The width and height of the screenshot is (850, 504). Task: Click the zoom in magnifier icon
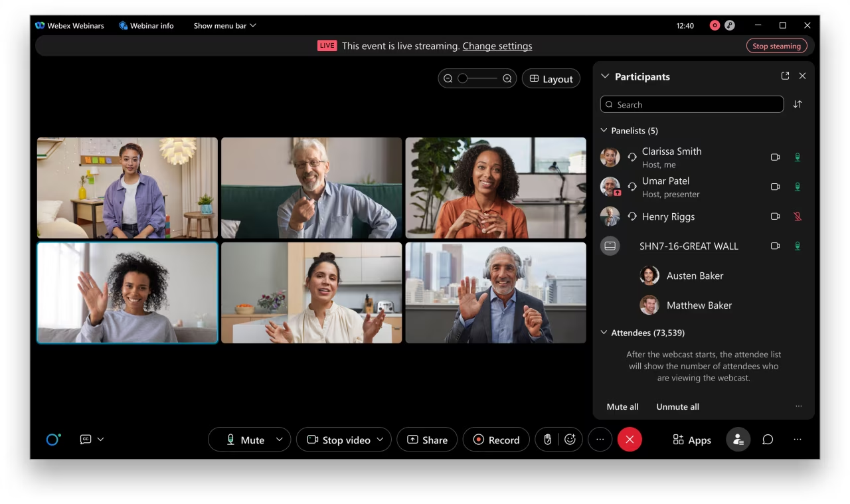(507, 78)
